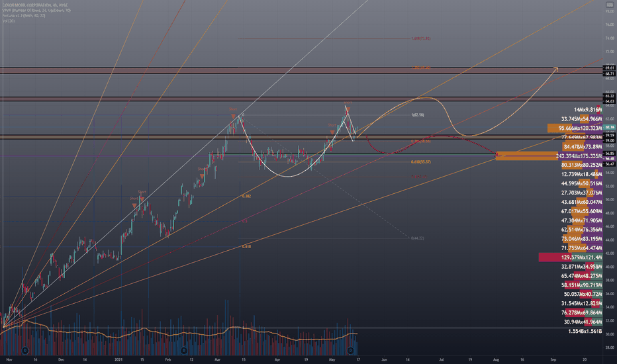Click volume profile row 62.514Mx76.356M
Screen dimensions: 617x364
[582, 230]
